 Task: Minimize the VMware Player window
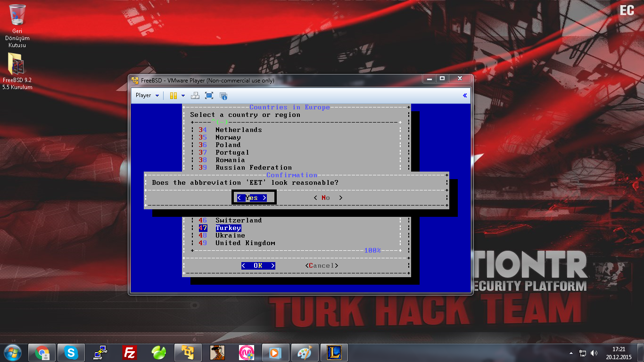[429, 79]
